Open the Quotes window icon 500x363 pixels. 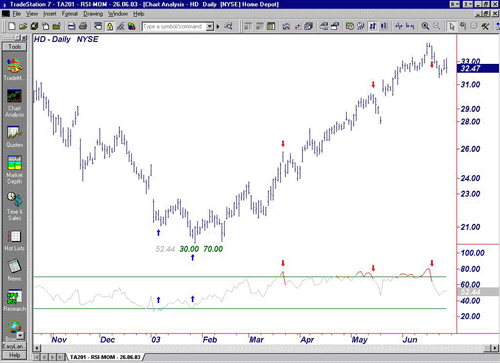coord(14,133)
